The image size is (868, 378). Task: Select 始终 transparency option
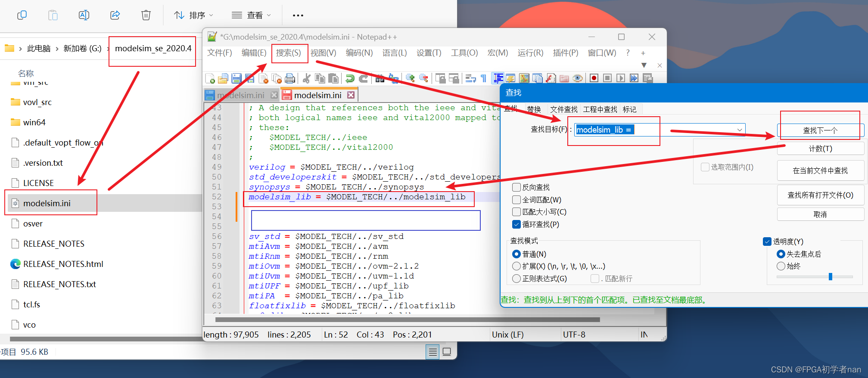click(x=781, y=266)
